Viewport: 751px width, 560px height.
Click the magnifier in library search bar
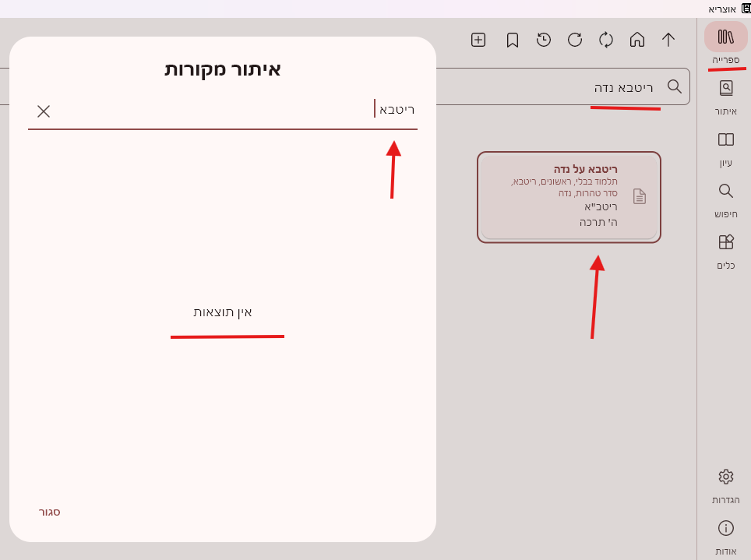point(675,86)
